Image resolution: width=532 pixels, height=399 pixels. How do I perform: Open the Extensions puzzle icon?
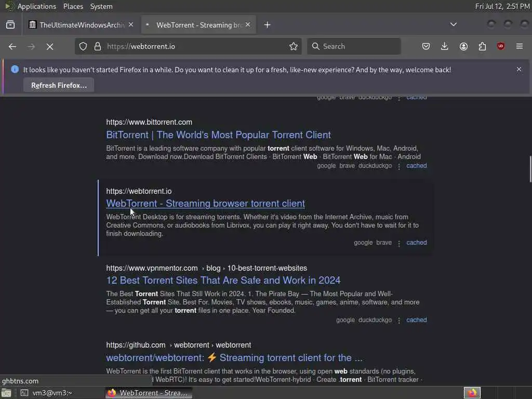[x=482, y=46]
